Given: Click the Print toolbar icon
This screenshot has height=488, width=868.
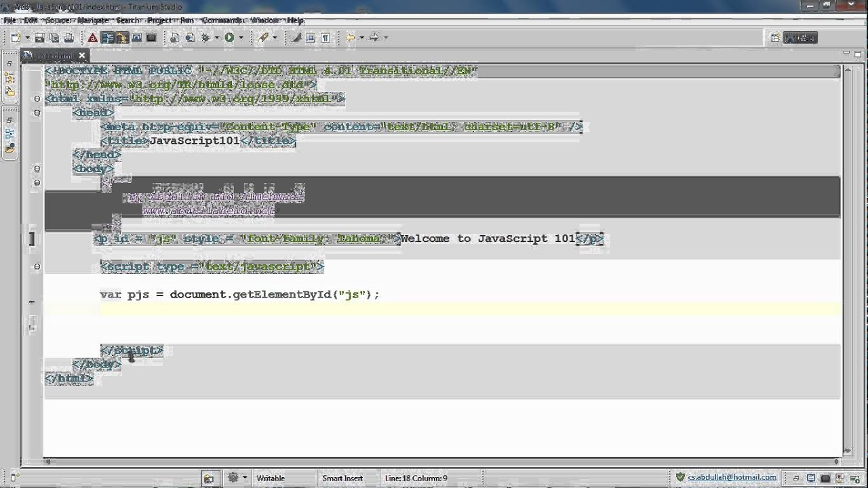Looking at the screenshot, I should pos(69,38).
